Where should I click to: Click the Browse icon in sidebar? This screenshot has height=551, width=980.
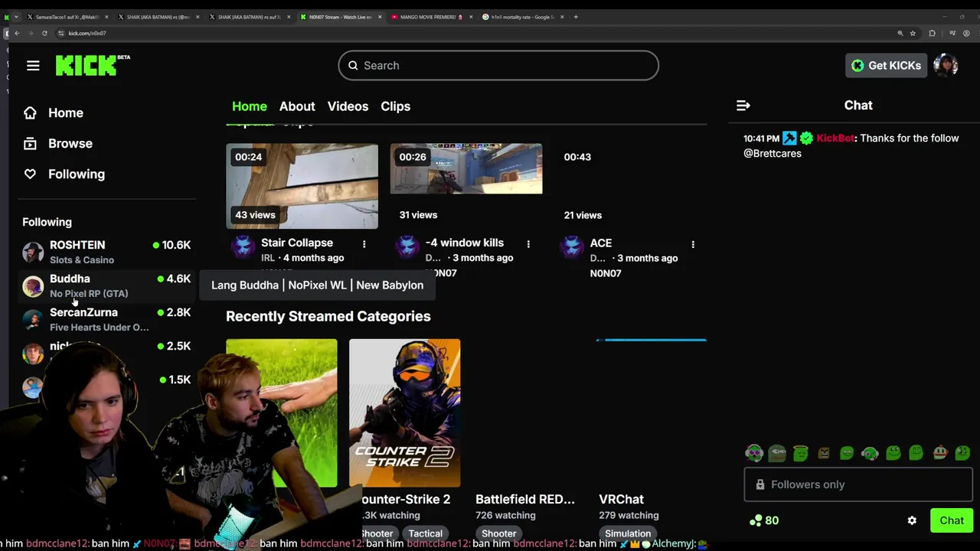click(30, 143)
